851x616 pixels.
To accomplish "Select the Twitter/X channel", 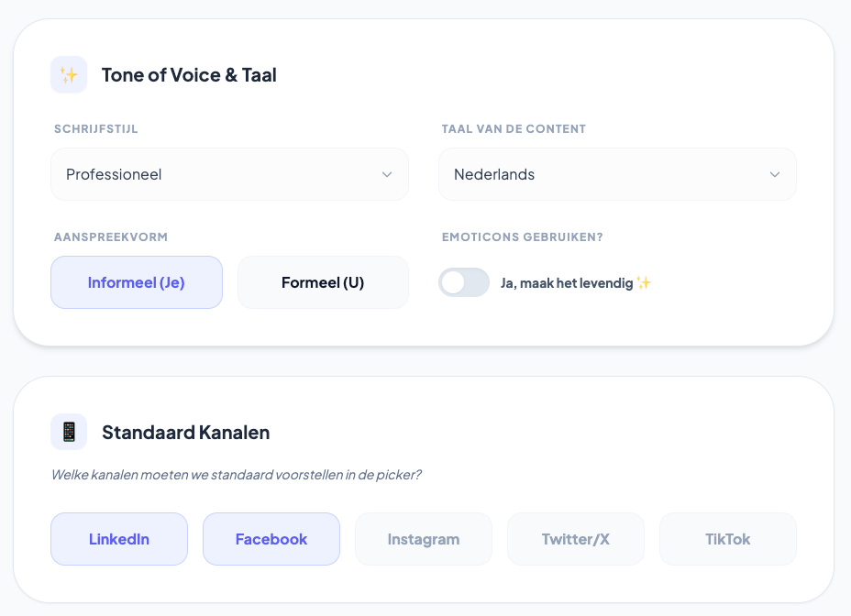I will [x=576, y=539].
